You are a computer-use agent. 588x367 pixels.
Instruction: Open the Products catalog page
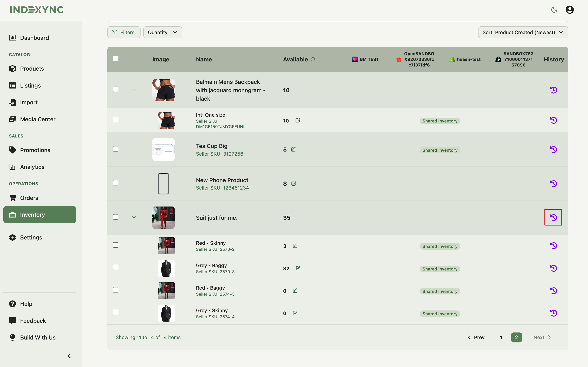coord(40,69)
